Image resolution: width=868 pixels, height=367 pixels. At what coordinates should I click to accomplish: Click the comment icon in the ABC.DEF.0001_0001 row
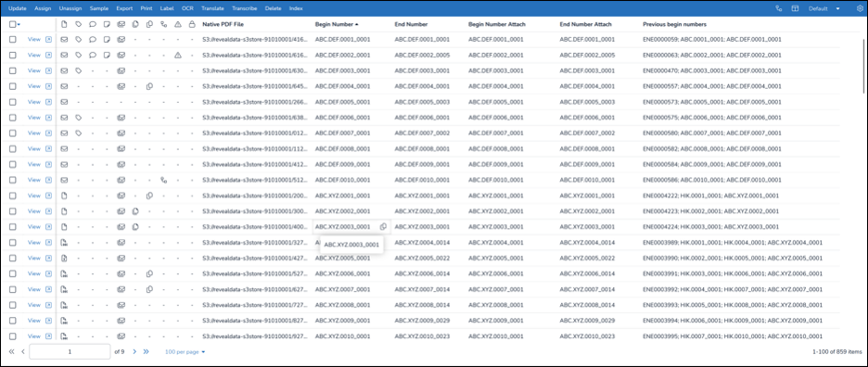click(x=93, y=40)
